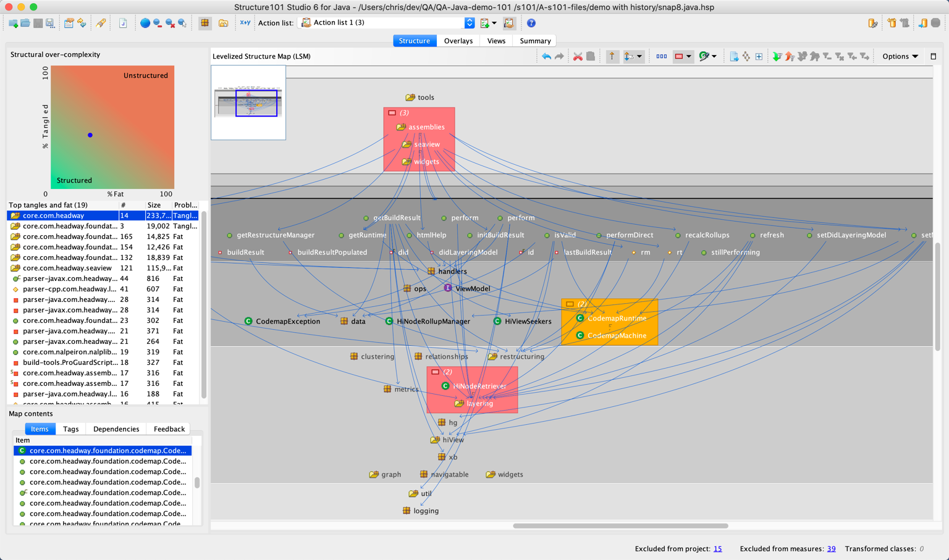Click the undo arrow in LSM toolbar
The height and width of the screenshot is (560, 949).
click(x=546, y=56)
